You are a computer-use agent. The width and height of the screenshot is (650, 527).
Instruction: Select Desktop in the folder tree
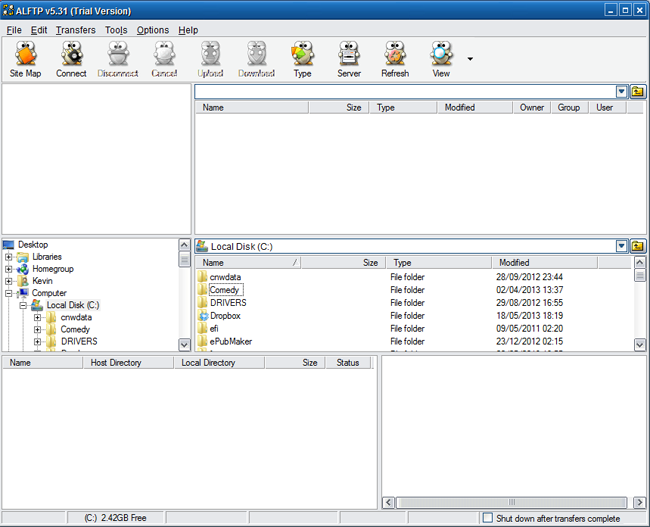(33, 245)
